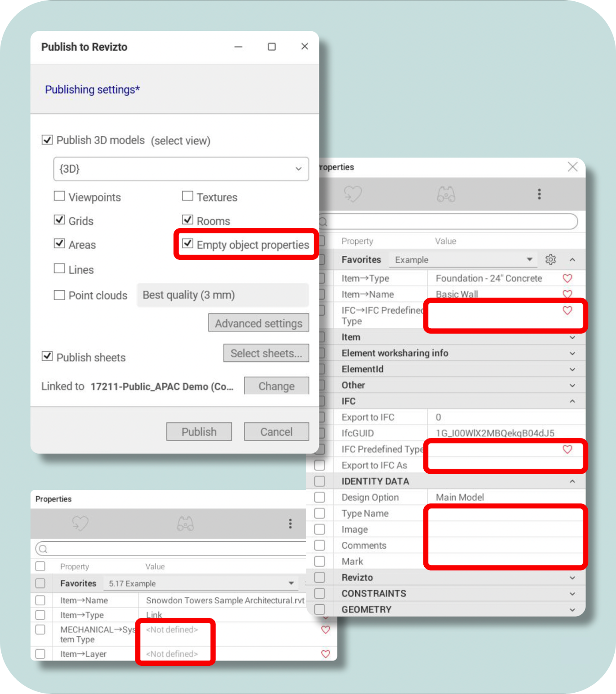Image resolution: width=616 pixels, height=694 pixels.
Task: Check the Design Option row checkbox
Action: [x=320, y=497]
